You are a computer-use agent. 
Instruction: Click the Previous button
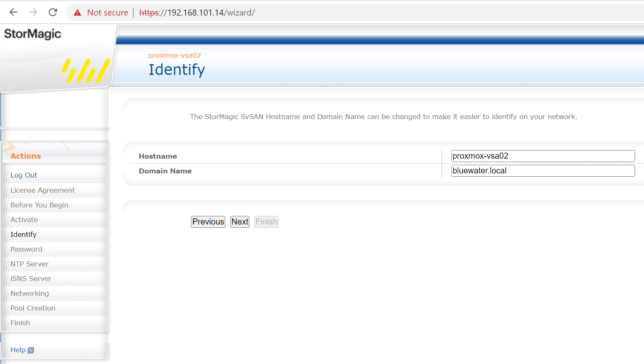pos(208,222)
